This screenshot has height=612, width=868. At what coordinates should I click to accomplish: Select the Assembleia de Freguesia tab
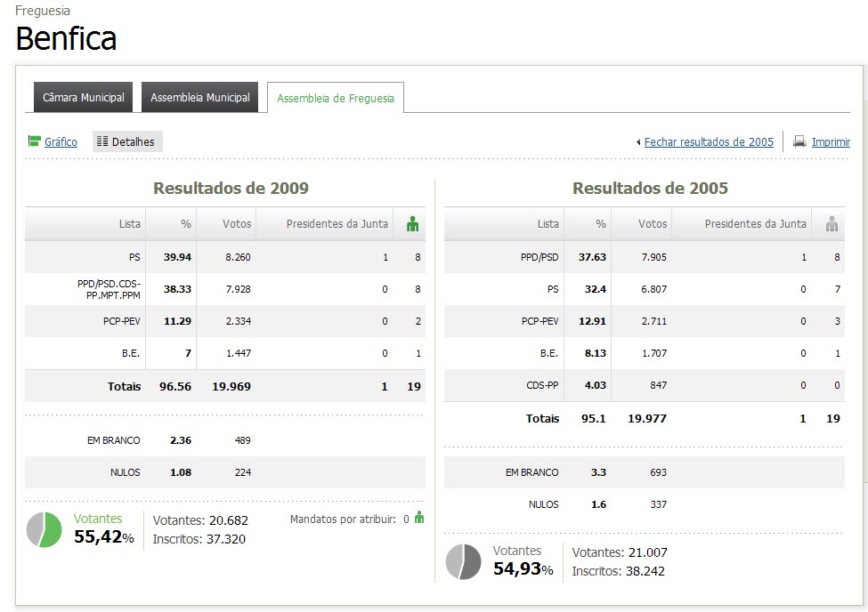336,98
